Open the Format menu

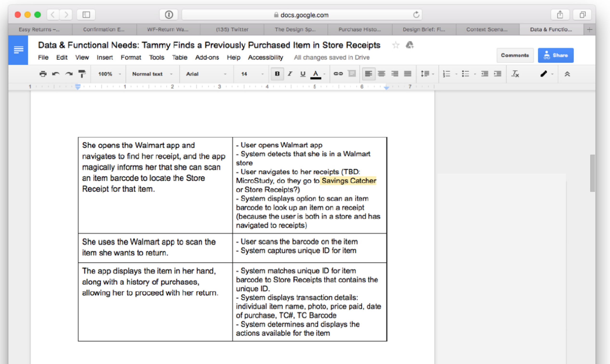coord(131,57)
